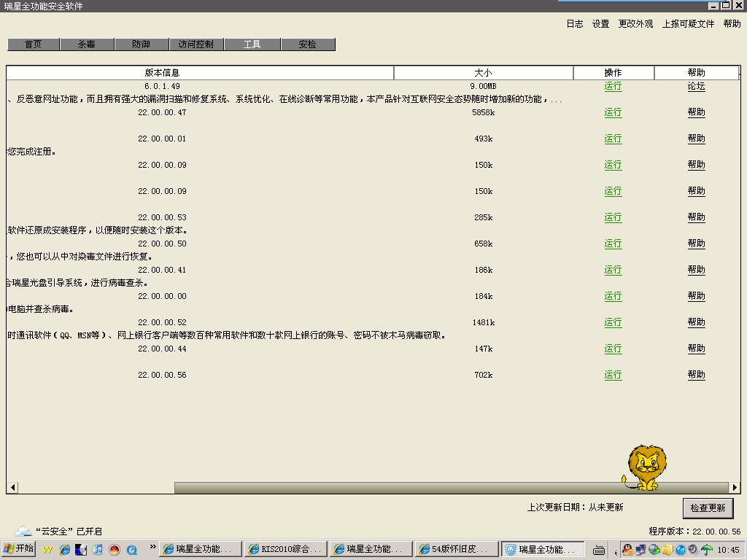Click 运行 for version 22.00.00.00
This screenshot has height=560, width=747.
coord(613,296)
